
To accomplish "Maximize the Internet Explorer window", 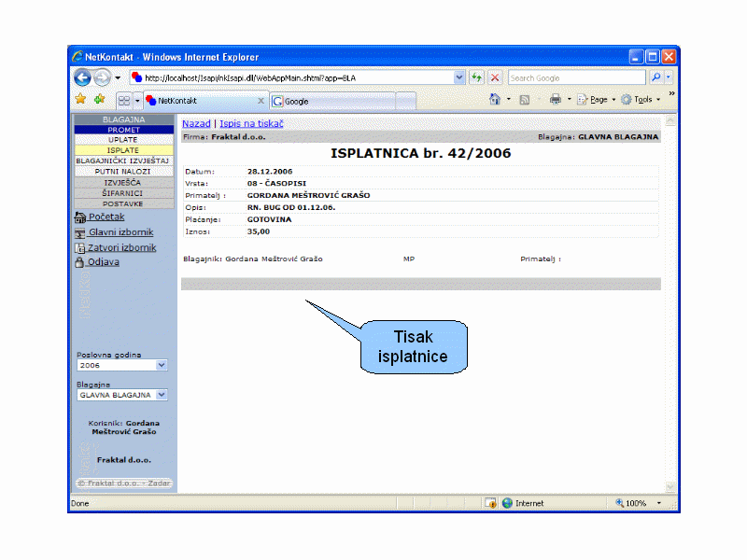I will 653,57.
